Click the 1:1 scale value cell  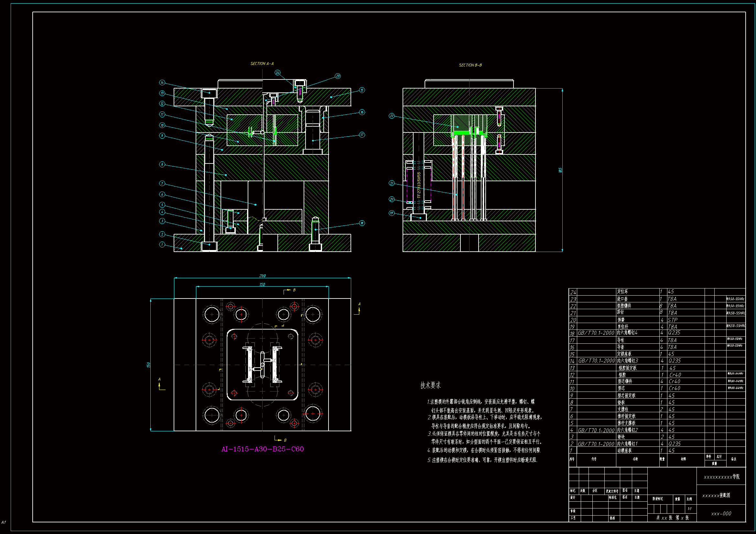(689, 509)
